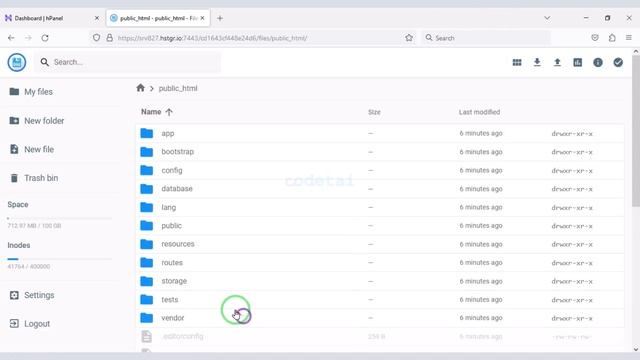Open the disk usage icon in toolbar
The width and height of the screenshot is (640, 360).
click(x=578, y=62)
